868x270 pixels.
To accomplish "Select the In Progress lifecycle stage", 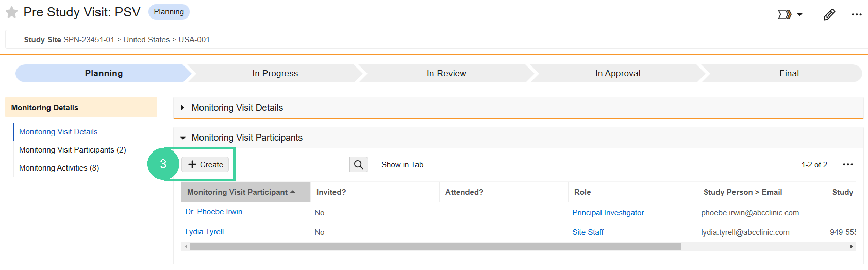I will [275, 73].
